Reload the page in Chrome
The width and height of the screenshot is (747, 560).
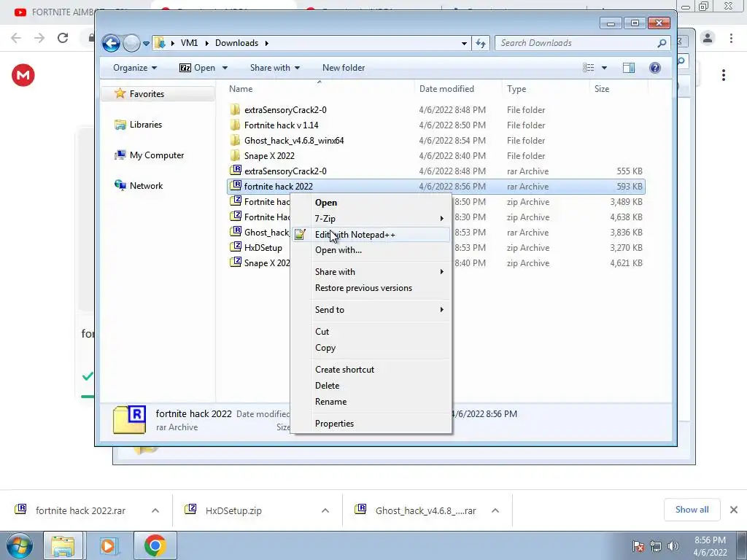pos(63,38)
